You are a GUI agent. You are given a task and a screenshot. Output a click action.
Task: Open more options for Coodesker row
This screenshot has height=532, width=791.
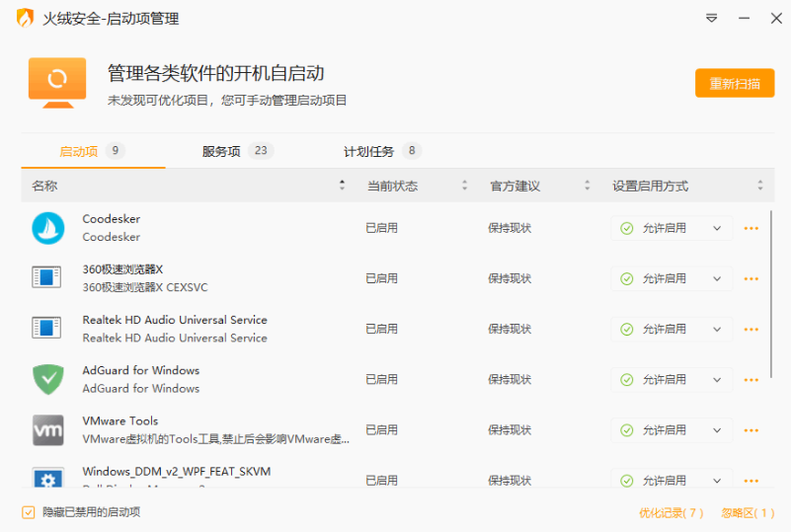[x=751, y=228]
